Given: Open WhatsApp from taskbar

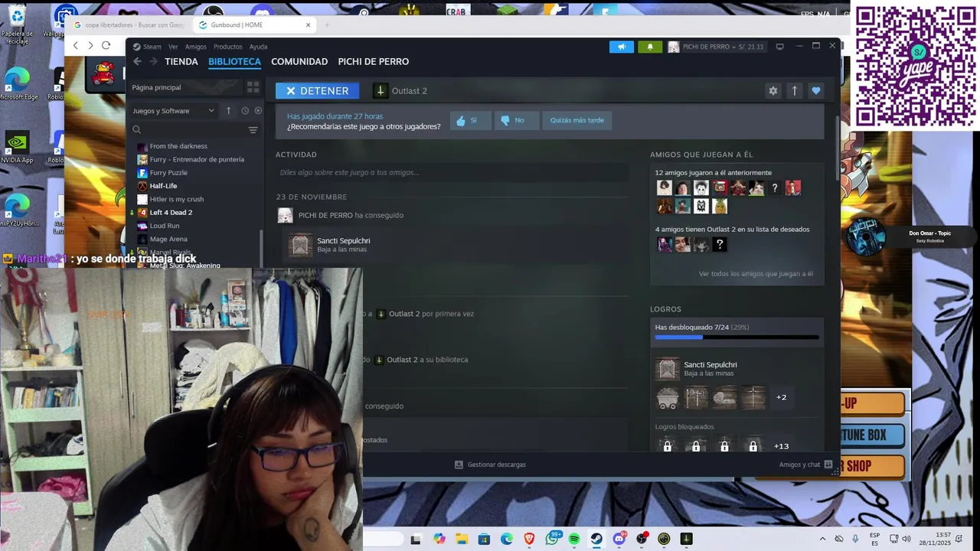Looking at the screenshot, I should 552,540.
